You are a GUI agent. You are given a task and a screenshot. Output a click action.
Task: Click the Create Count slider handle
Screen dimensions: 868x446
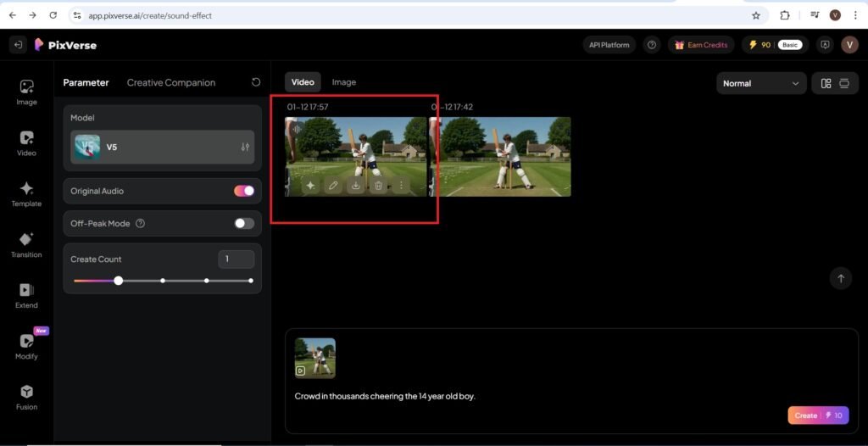tap(119, 281)
